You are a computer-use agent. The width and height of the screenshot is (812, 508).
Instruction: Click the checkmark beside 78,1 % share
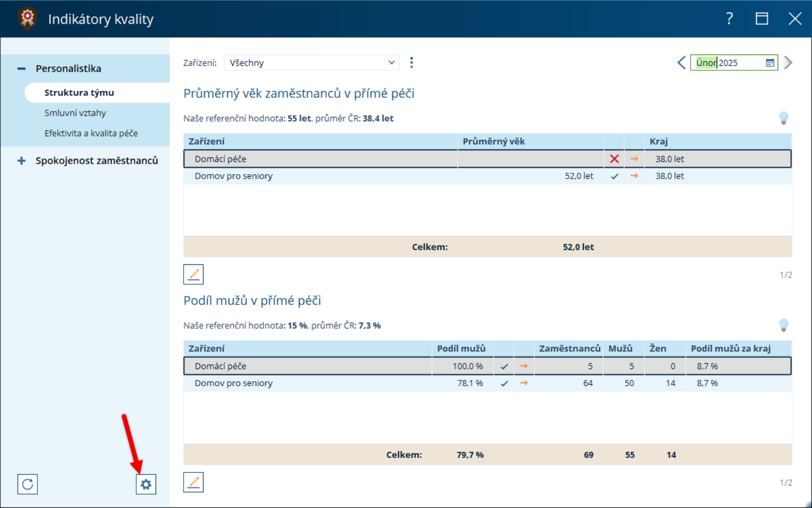click(x=504, y=383)
